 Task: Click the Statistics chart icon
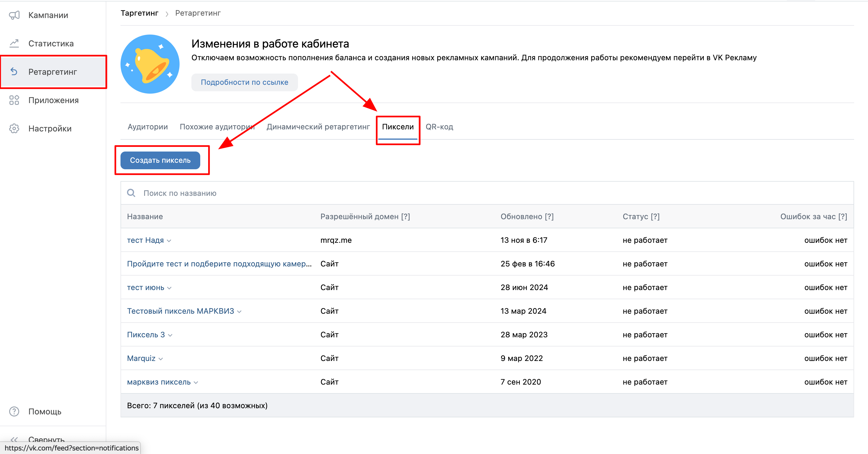point(14,43)
